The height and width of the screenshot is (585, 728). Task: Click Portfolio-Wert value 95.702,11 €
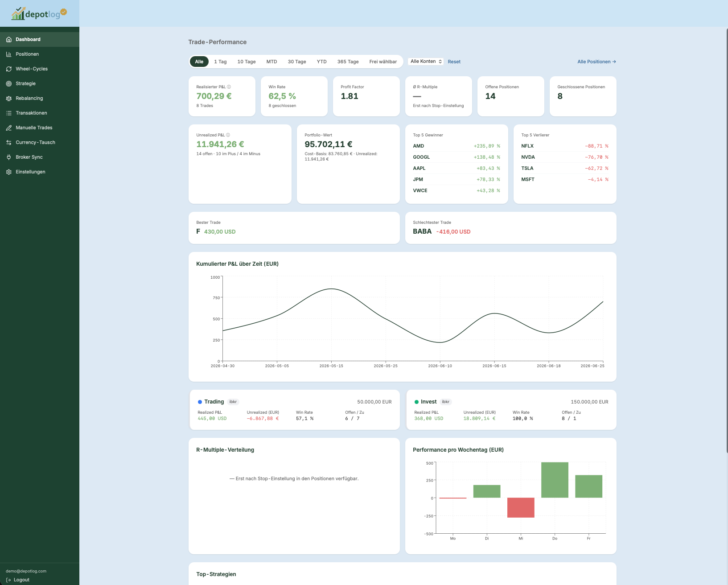(329, 144)
